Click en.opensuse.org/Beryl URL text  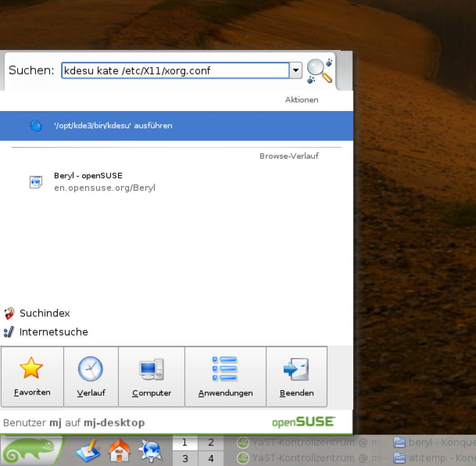[x=105, y=188]
